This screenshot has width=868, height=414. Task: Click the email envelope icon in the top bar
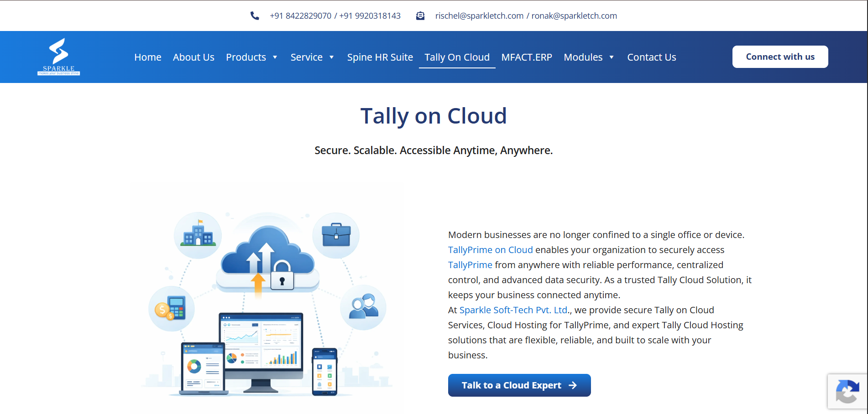[x=420, y=16]
